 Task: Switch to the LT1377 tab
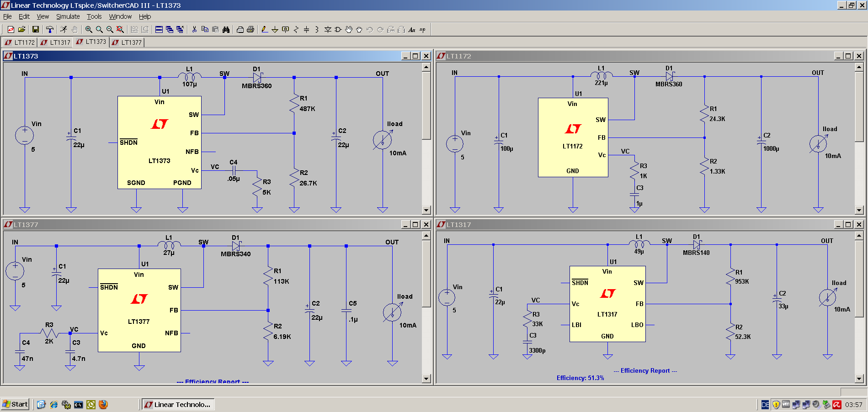coord(127,42)
